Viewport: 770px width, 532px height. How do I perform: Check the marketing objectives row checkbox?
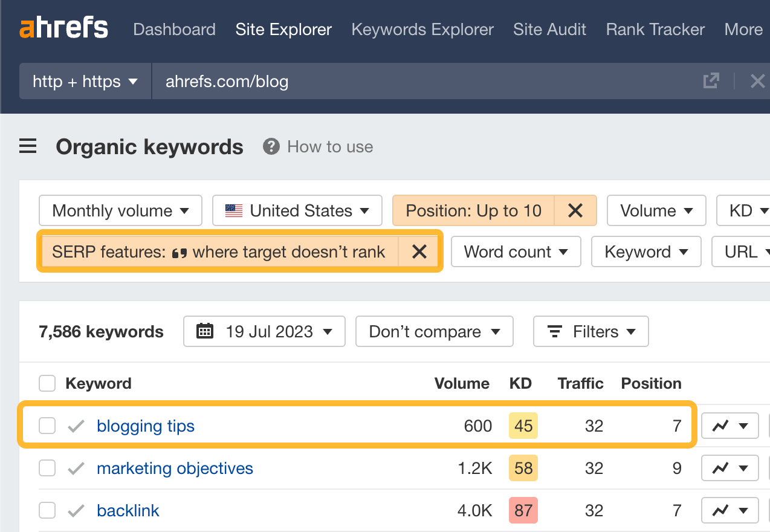click(x=47, y=468)
